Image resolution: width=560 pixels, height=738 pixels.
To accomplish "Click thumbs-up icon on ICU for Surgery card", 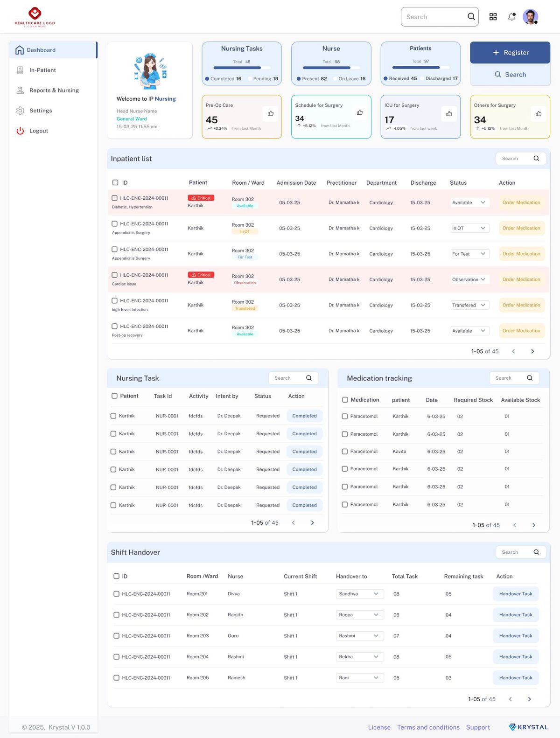I will (449, 113).
